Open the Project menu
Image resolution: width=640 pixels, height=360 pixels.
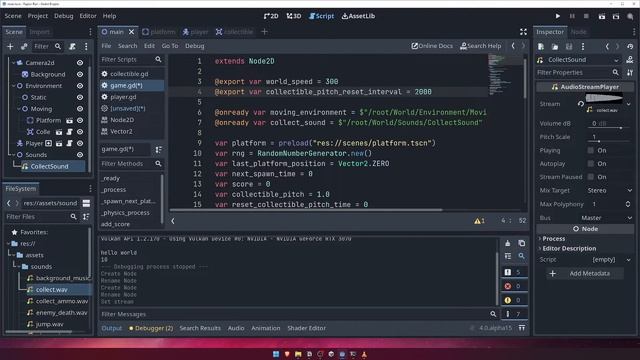38,16
